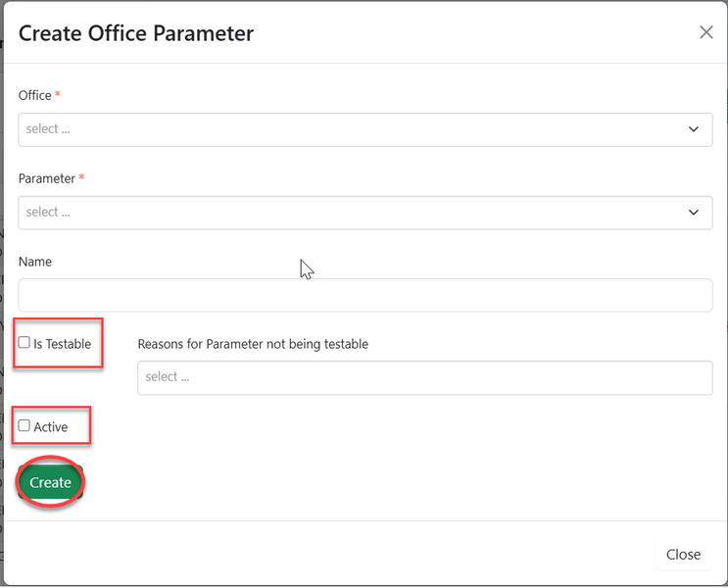Click the Office field chevron arrow
Screen dimensions: 728x588
[694, 129]
